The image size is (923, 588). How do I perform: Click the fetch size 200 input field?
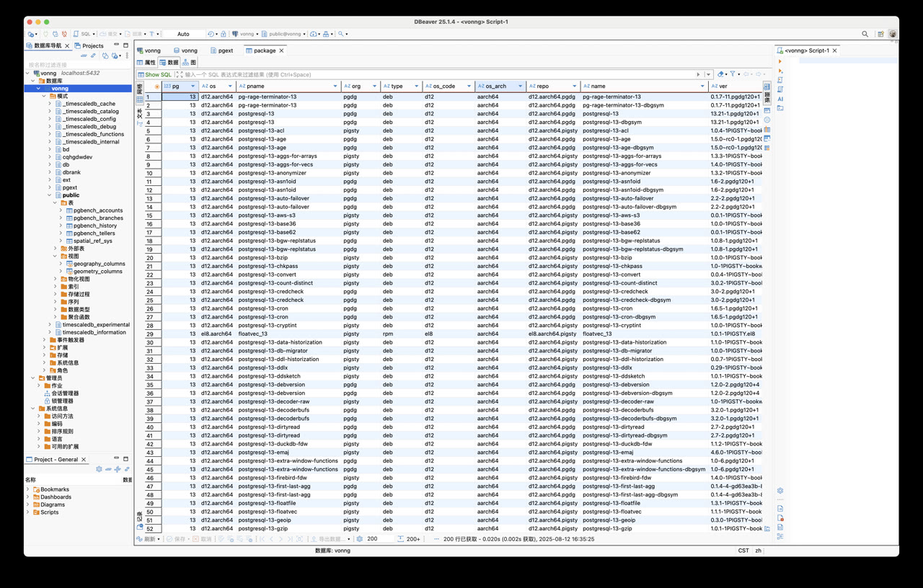378,539
